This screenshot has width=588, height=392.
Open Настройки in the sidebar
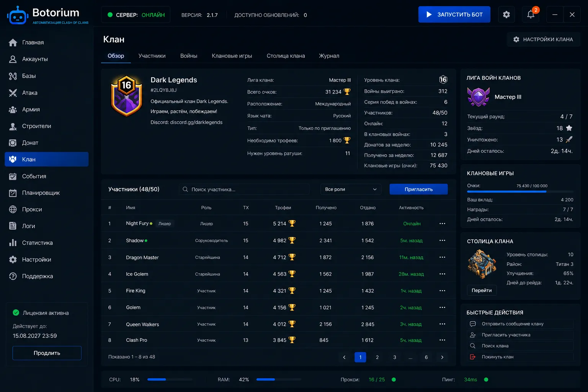[x=47, y=260]
